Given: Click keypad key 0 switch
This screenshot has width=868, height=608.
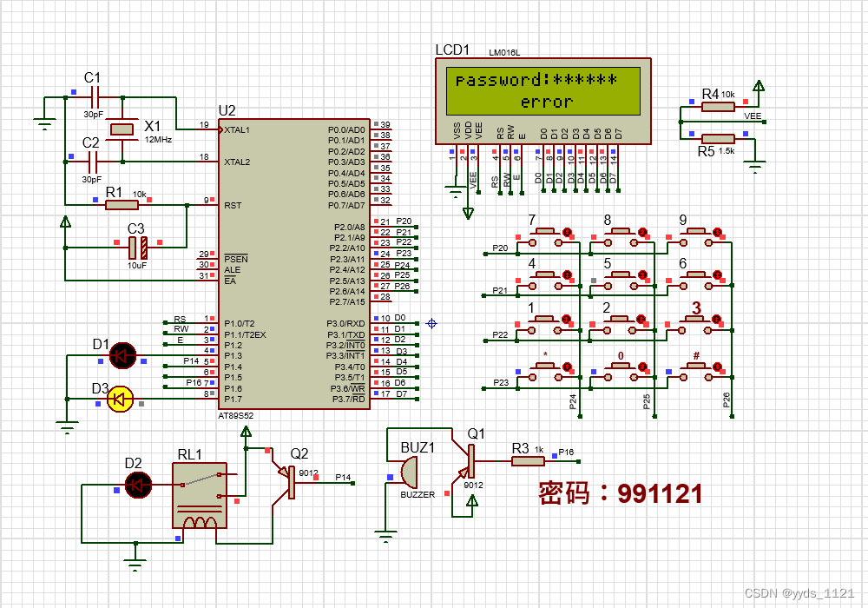Looking at the screenshot, I should tap(621, 372).
